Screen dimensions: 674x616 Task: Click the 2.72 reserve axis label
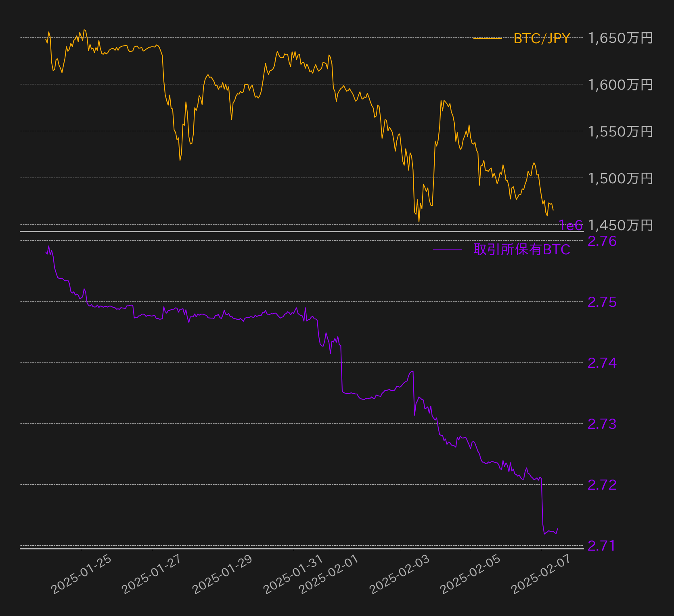(602, 485)
